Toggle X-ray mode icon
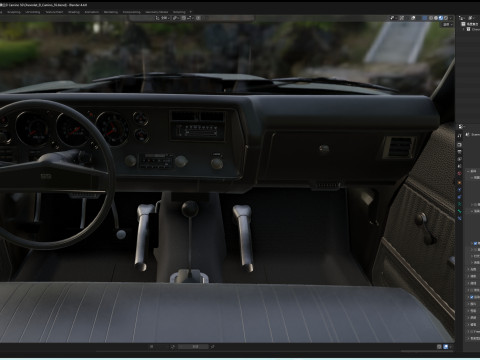The image size is (480, 360). point(425,18)
